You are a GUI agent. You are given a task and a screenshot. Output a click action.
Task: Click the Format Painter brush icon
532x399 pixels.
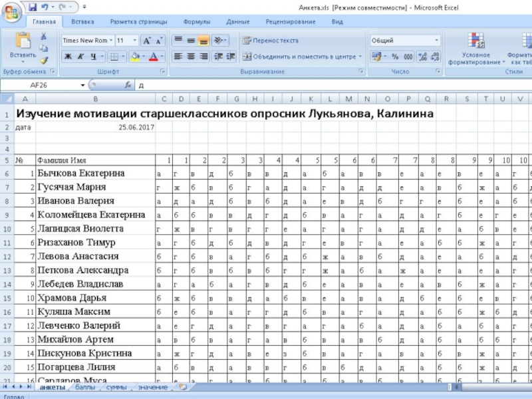(x=44, y=60)
